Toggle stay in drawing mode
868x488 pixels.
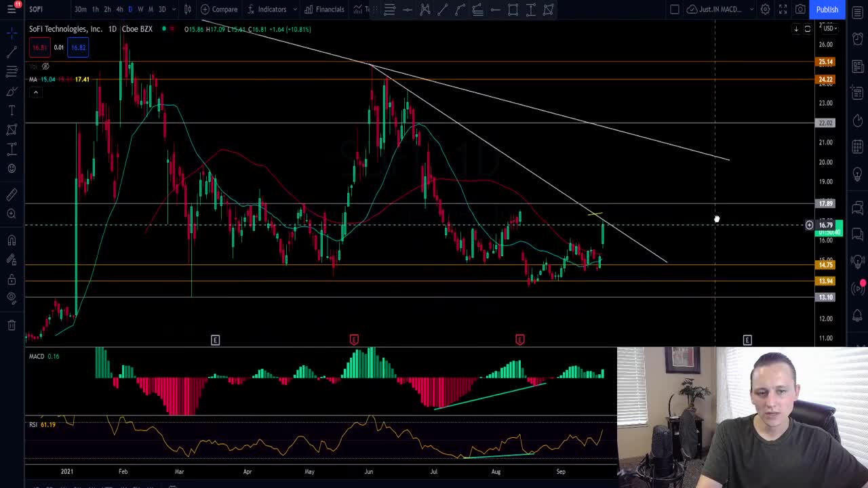point(12,260)
